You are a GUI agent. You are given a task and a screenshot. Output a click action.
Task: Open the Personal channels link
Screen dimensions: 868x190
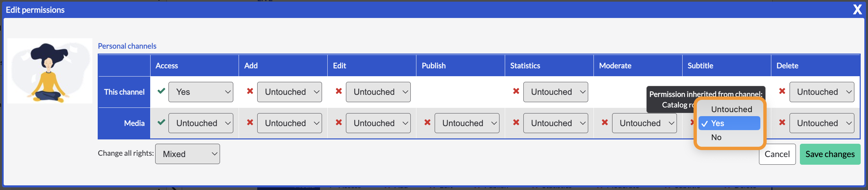point(127,46)
